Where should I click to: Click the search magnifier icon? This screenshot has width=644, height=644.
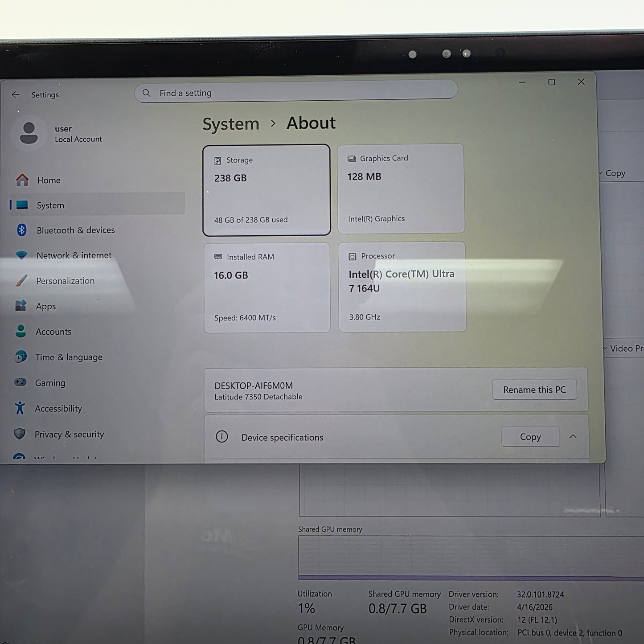pyautogui.click(x=146, y=93)
